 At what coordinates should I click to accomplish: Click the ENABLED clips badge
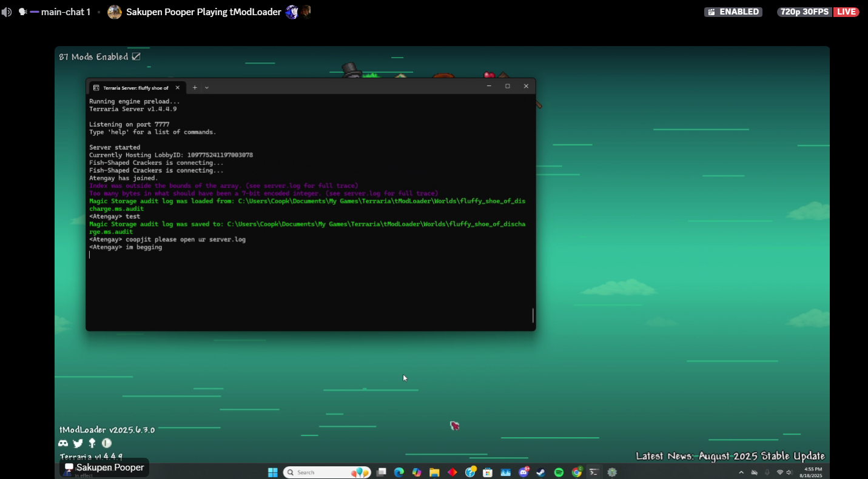(x=733, y=12)
